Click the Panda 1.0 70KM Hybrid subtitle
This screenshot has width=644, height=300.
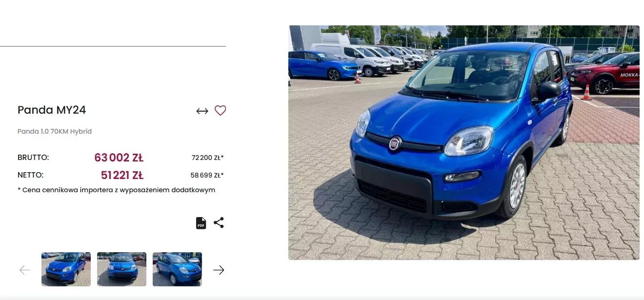[55, 132]
